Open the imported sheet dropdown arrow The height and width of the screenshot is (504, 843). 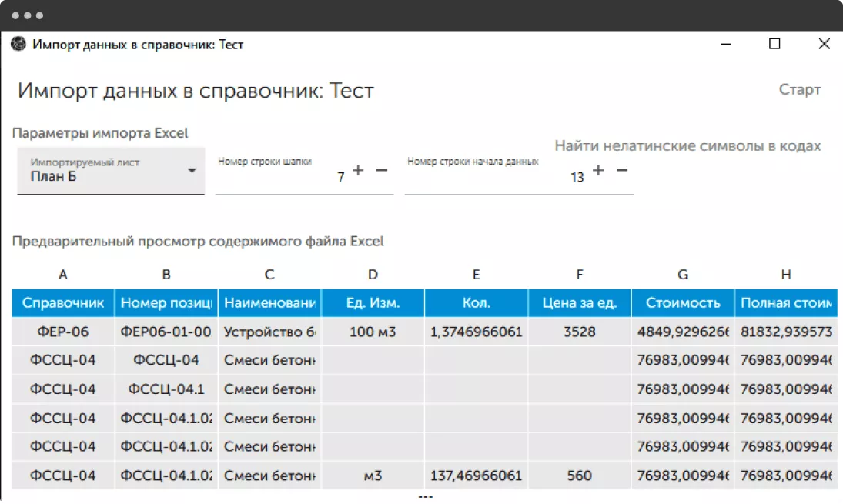tap(192, 171)
